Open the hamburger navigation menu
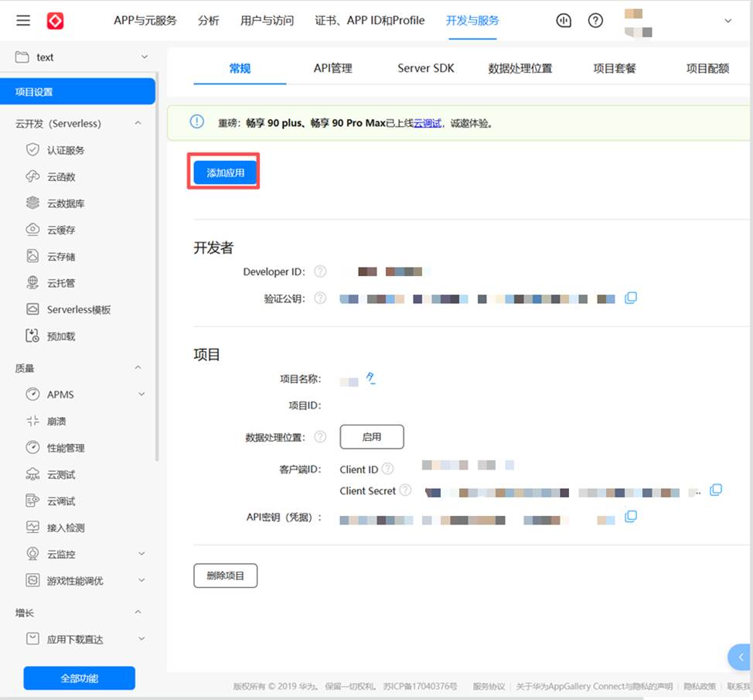This screenshot has height=700, width=753. [x=23, y=21]
